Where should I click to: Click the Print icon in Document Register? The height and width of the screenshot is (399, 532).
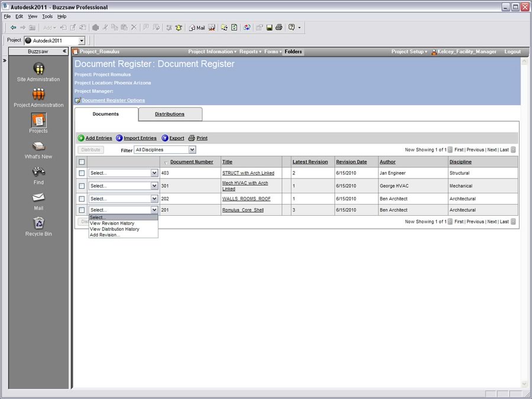192,138
